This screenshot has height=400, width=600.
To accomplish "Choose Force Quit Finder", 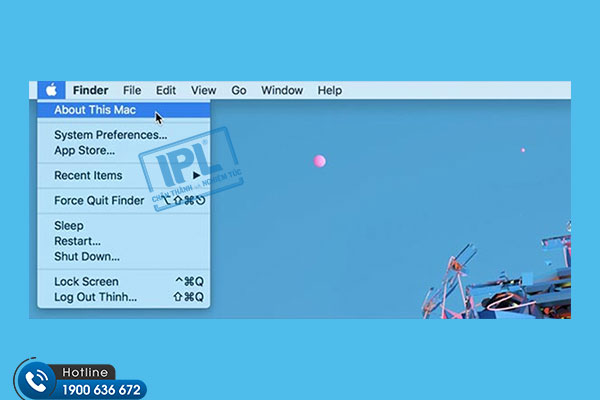I will click(124, 200).
